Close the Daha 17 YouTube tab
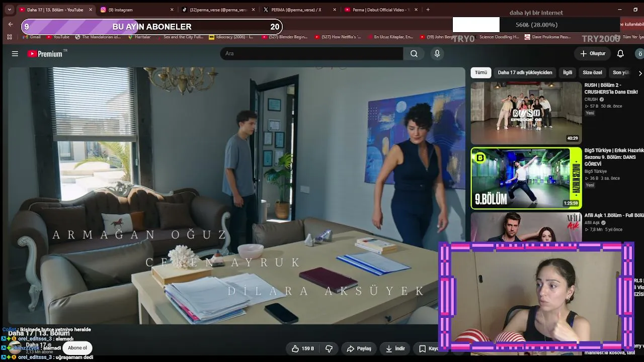Image resolution: width=644 pixels, height=362 pixels. 91,10
